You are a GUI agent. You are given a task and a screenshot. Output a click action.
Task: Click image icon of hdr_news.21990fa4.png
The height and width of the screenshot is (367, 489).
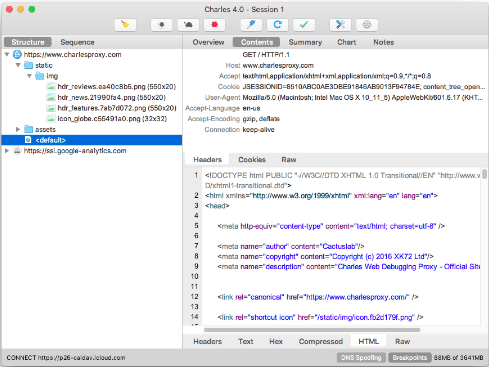click(x=51, y=97)
